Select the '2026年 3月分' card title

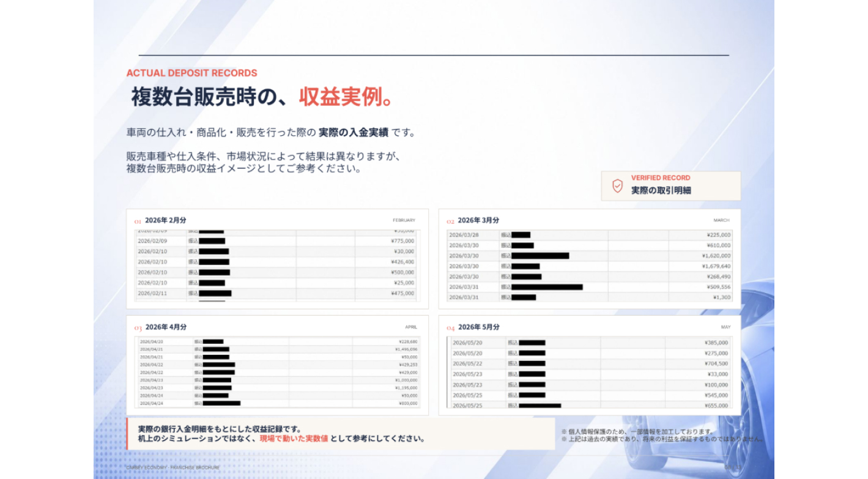coord(478,220)
